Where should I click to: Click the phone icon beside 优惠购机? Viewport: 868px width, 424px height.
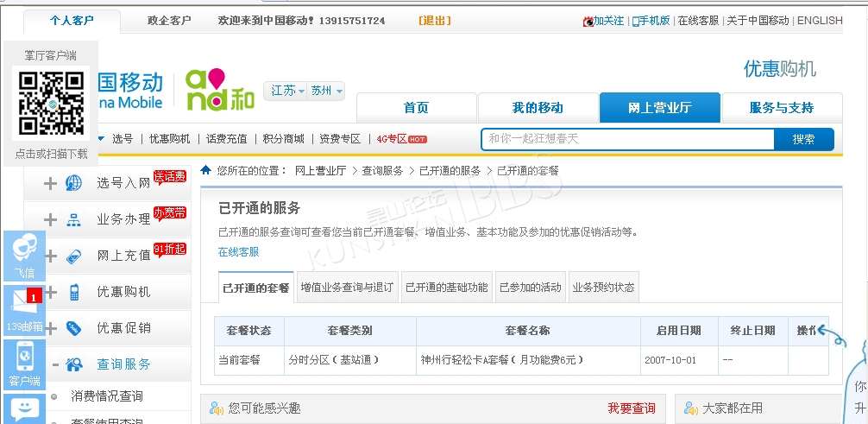tap(74, 292)
